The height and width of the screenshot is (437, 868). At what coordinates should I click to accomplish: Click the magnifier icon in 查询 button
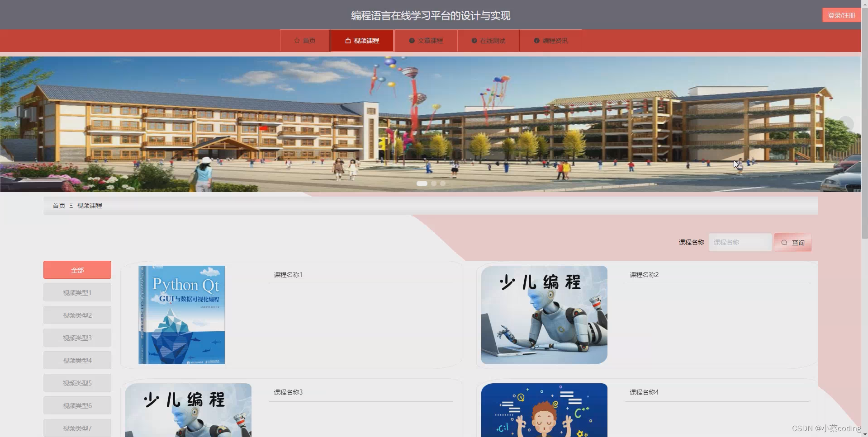click(784, 243)
